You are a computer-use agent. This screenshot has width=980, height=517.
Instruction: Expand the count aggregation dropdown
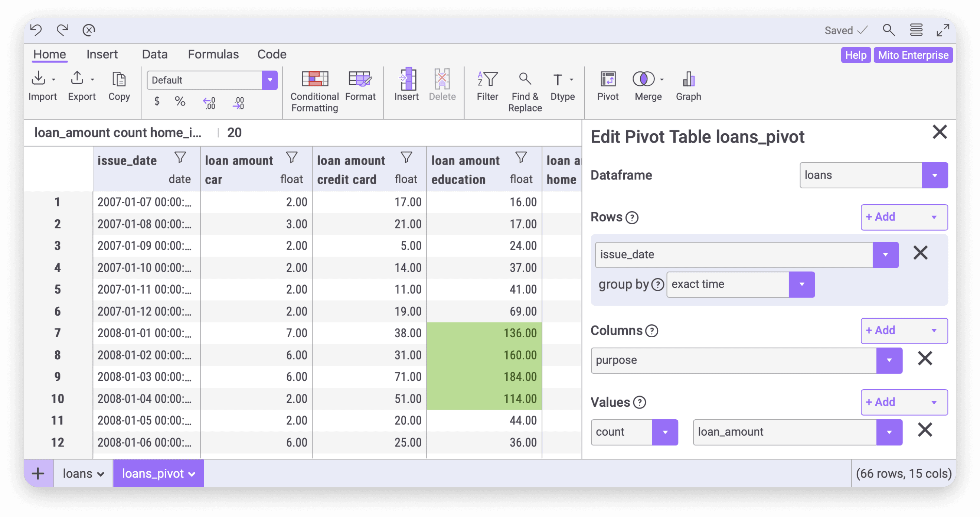click(x=665, y=432)
